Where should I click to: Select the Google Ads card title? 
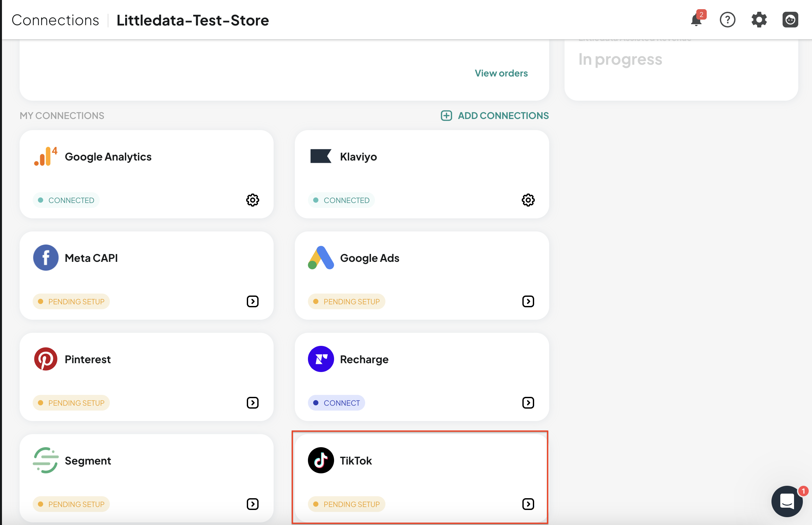pyautogui.click(x=369, y=258)
